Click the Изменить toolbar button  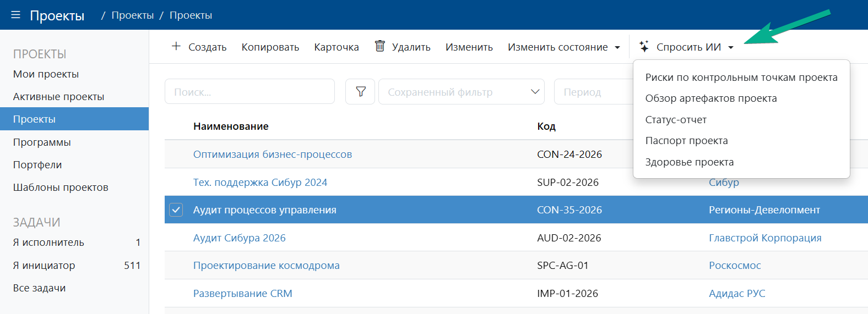pyautogui.click(x=469, y=47)
